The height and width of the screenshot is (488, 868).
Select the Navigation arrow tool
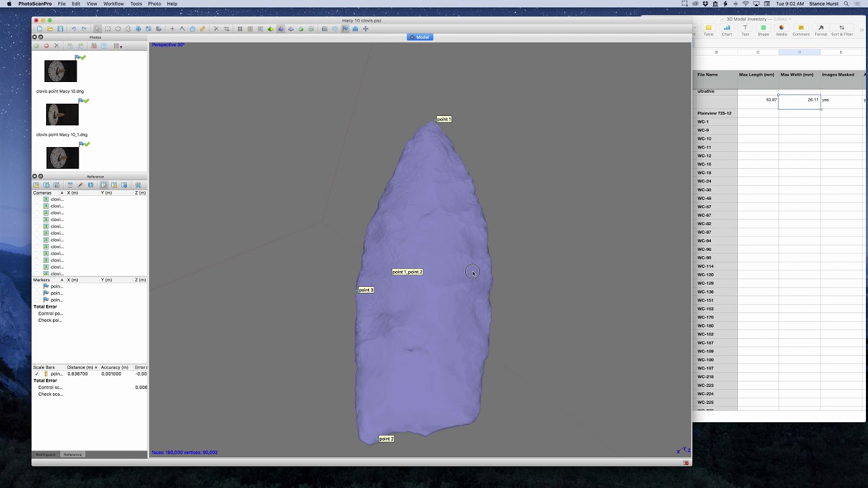click(x=97, y=28)
